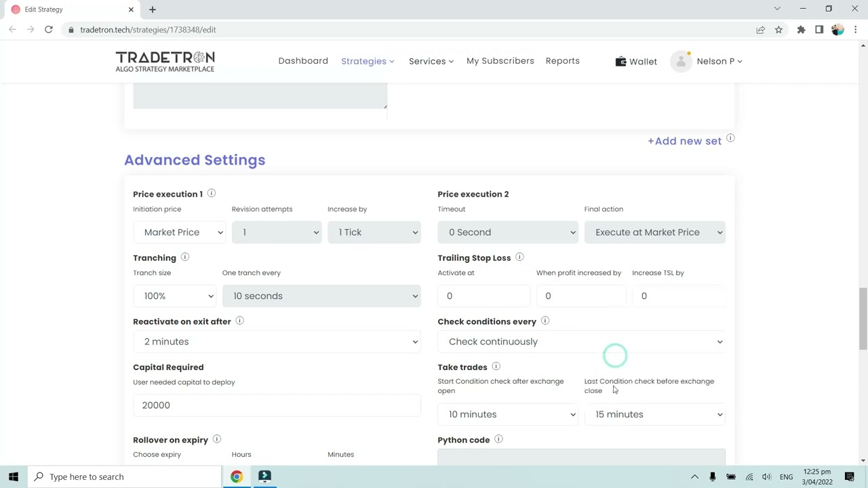Click the Nelson P profile avatar
This screenshot has height=488, width=868.
[x=680, y=61]
